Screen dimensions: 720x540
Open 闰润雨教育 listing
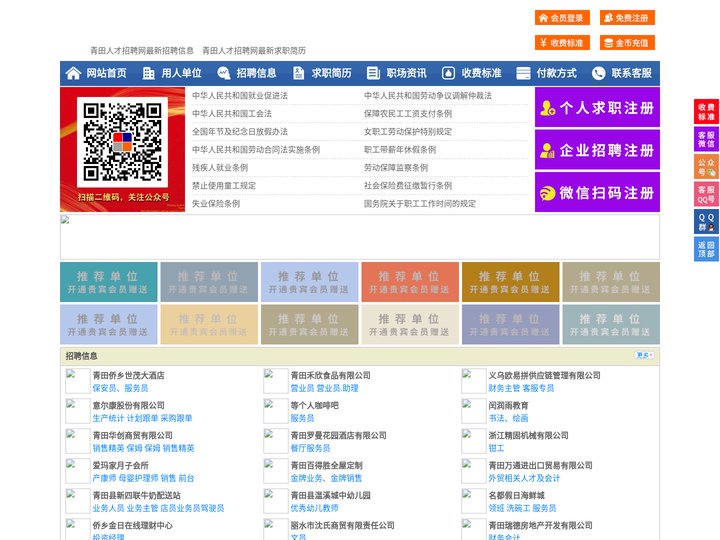[508, 405]
